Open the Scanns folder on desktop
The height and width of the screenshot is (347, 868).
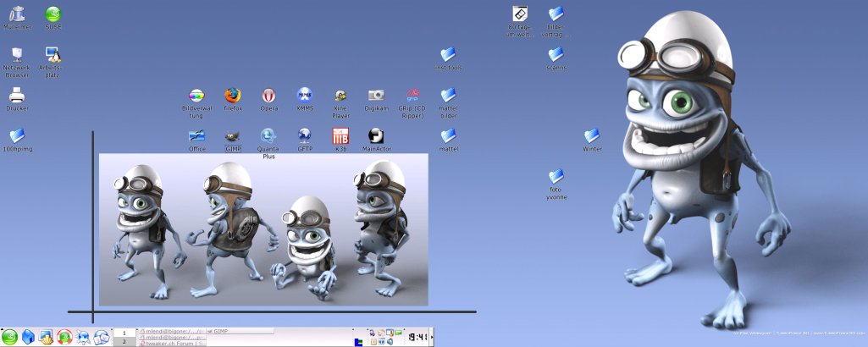click(556, 55)
